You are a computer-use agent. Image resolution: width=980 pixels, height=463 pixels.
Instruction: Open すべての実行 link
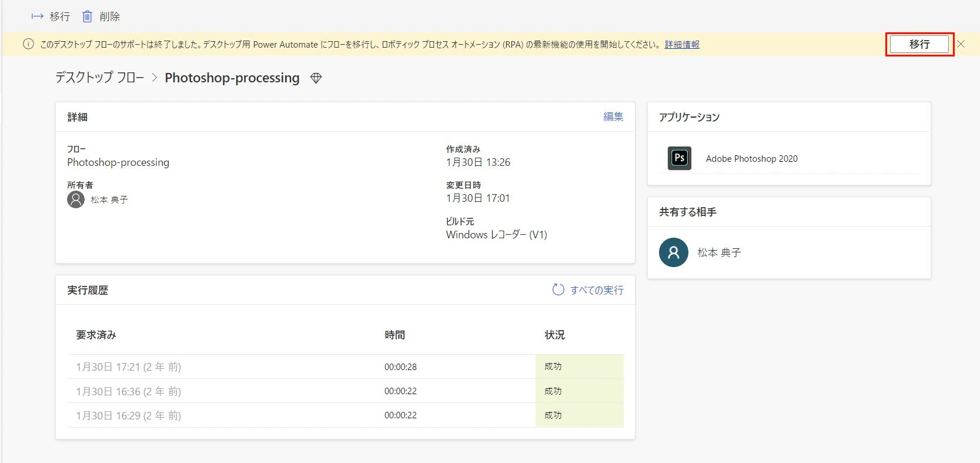tap(597, 290)
